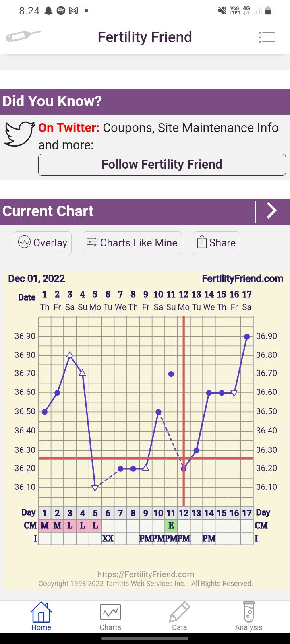Open Charts Like Mine

point(132,243)
